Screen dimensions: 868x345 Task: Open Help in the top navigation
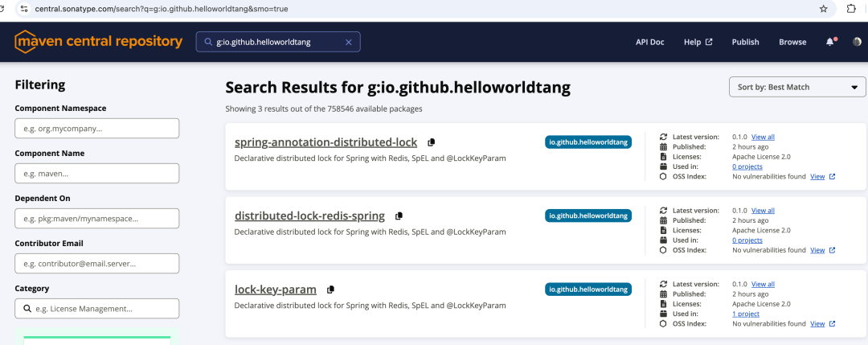click(698, 42)
